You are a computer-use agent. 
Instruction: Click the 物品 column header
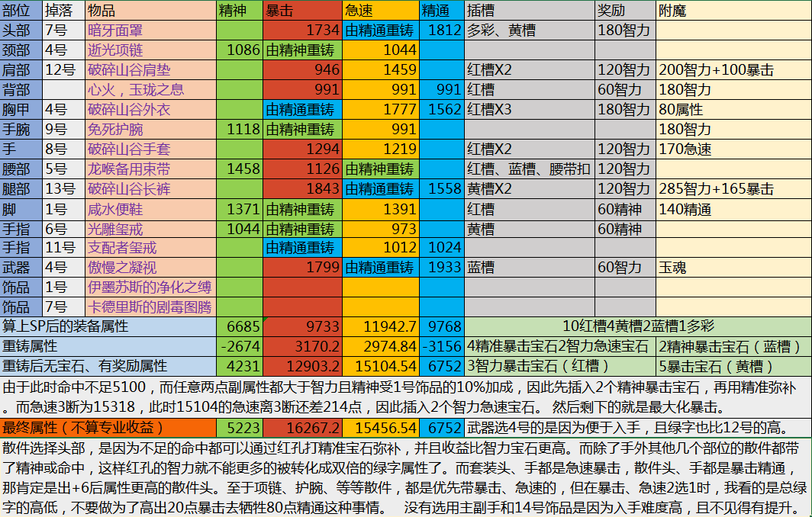150,11
